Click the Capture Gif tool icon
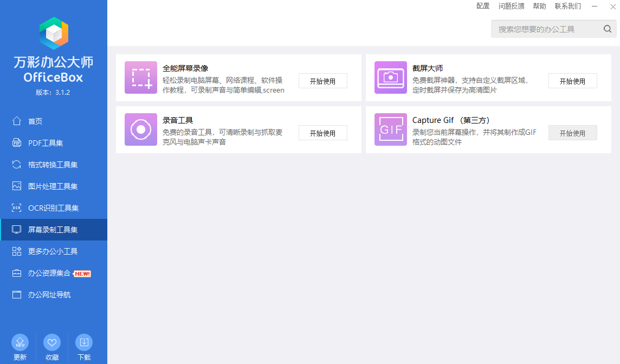 point(391,129)
